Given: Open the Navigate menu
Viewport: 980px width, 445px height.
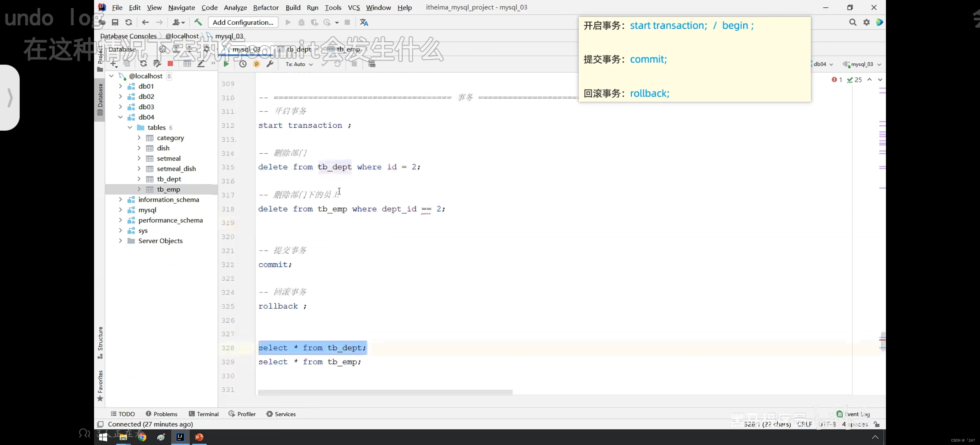Looking at the screenshot, I should point(182,7).
